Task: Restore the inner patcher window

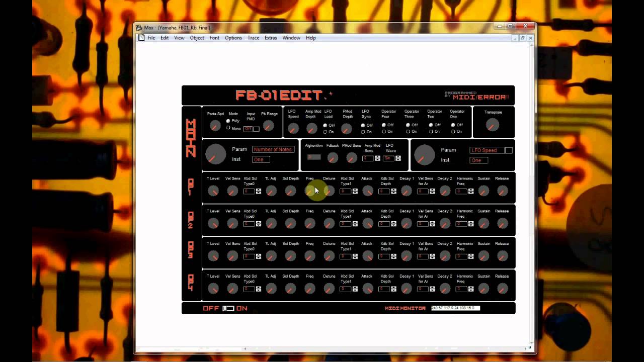Action: pyautogui.click(x=522, y=38)
